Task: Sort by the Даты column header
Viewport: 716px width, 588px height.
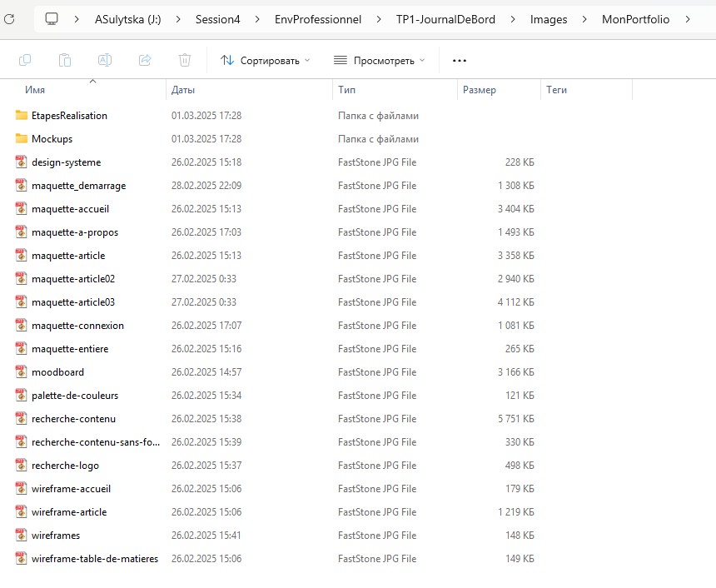Action: coord(183,89)
